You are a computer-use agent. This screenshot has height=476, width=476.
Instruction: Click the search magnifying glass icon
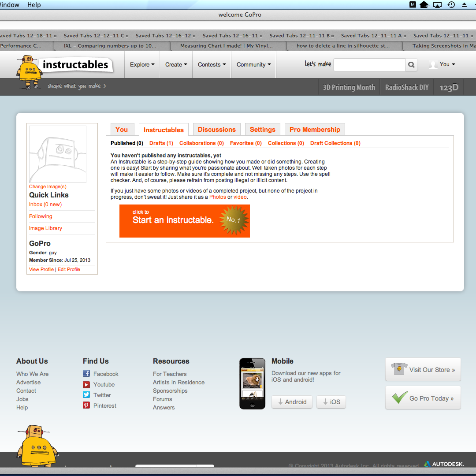(x=411, y=64)
